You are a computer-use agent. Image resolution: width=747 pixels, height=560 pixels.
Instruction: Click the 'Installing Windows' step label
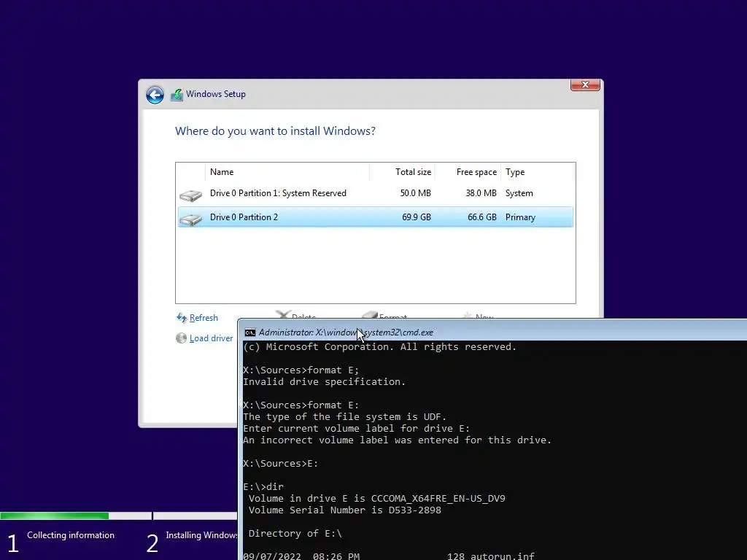(201, 535)
